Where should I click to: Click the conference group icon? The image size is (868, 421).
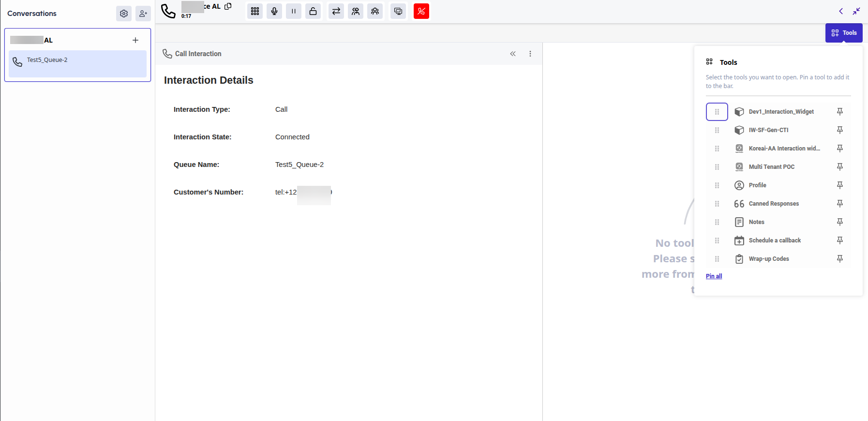375,11
